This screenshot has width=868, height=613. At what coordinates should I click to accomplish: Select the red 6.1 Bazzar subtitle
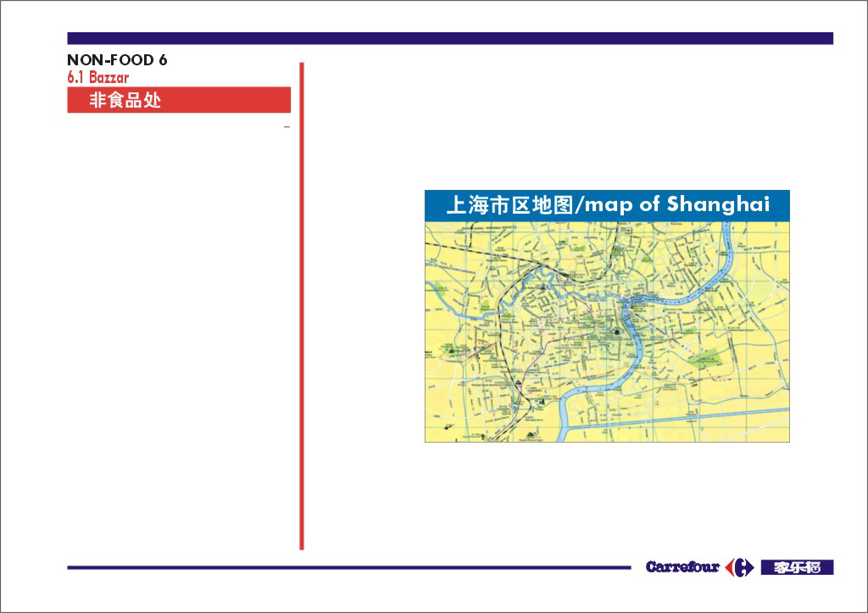[x=98, y=78]
